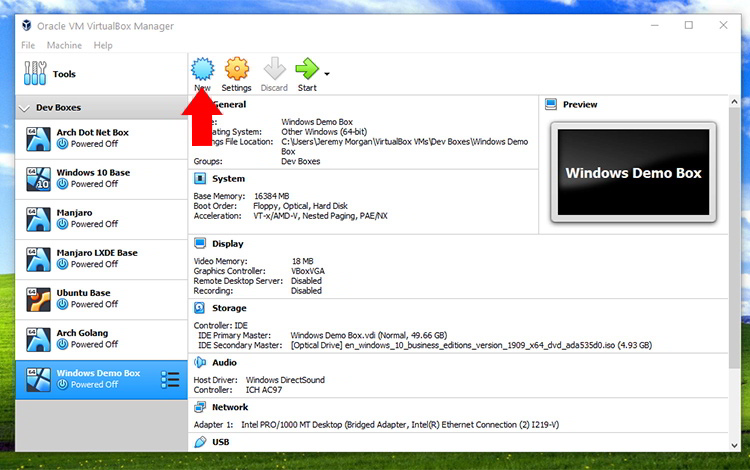Select the Tools icon in sidebar
The image size is (750, 470).
(x=35, y=73)
